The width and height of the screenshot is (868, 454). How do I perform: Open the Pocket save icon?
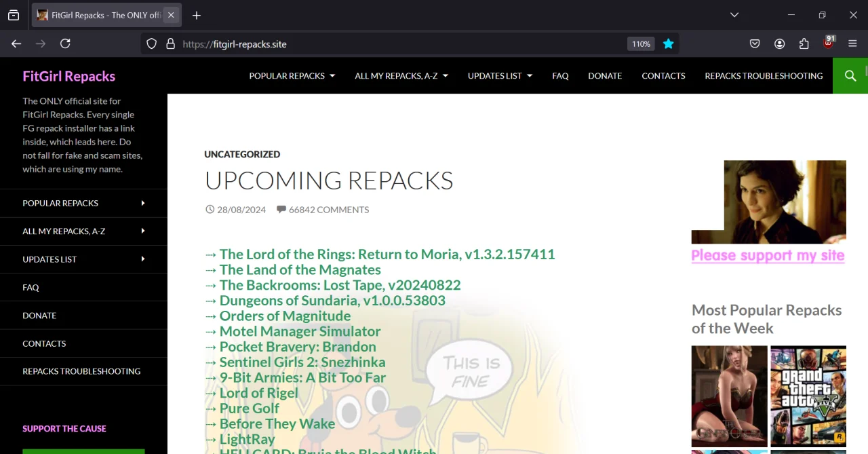tap(755, 43)
